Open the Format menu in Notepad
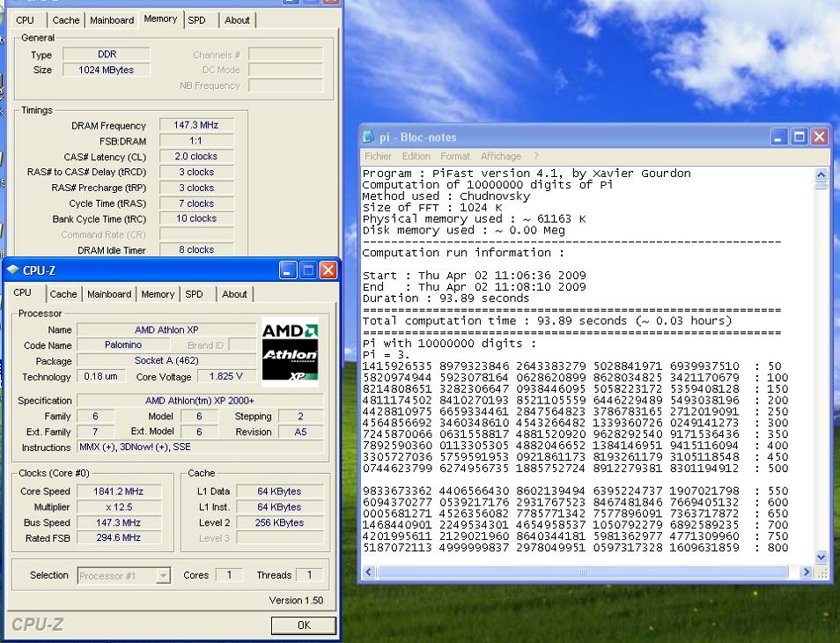This screenshot has width=840, height=643. 455,157
